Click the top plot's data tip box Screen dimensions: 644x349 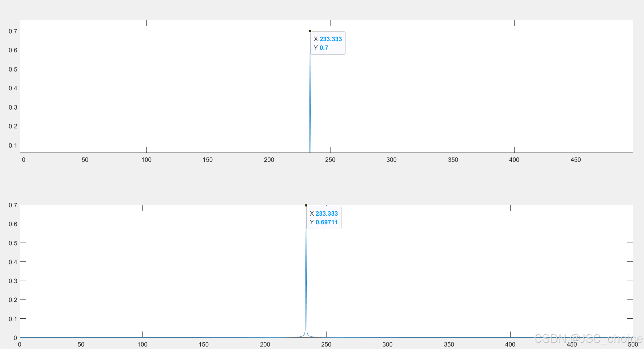pos(328,43)
